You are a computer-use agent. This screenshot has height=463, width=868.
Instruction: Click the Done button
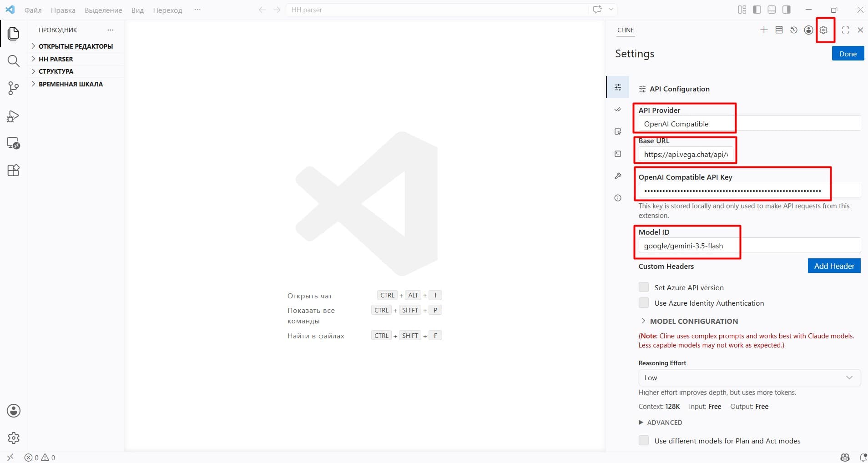click(x=848, y=54)
